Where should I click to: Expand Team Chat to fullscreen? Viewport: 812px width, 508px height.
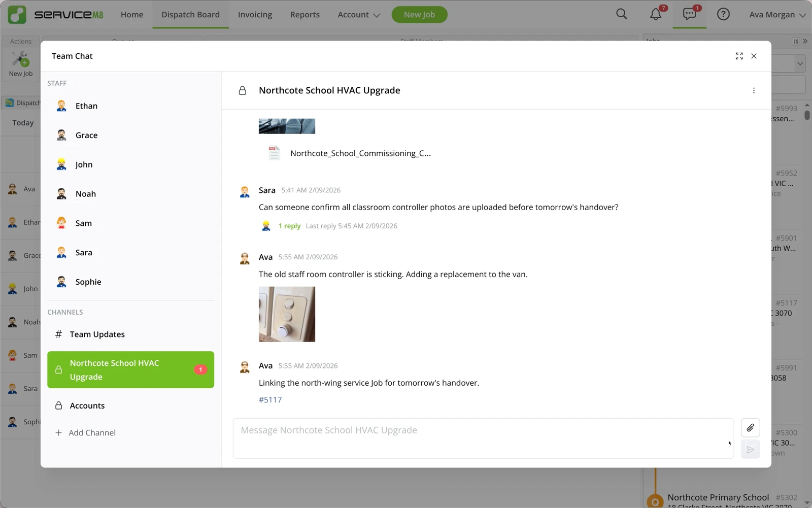click(x=739, y=56)
